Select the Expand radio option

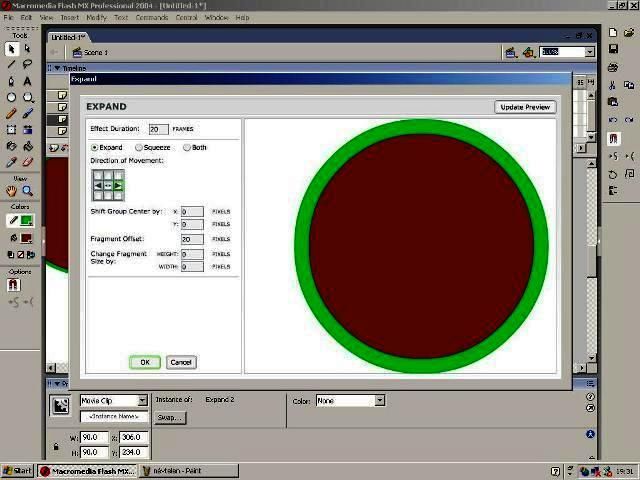coord(107,147)
